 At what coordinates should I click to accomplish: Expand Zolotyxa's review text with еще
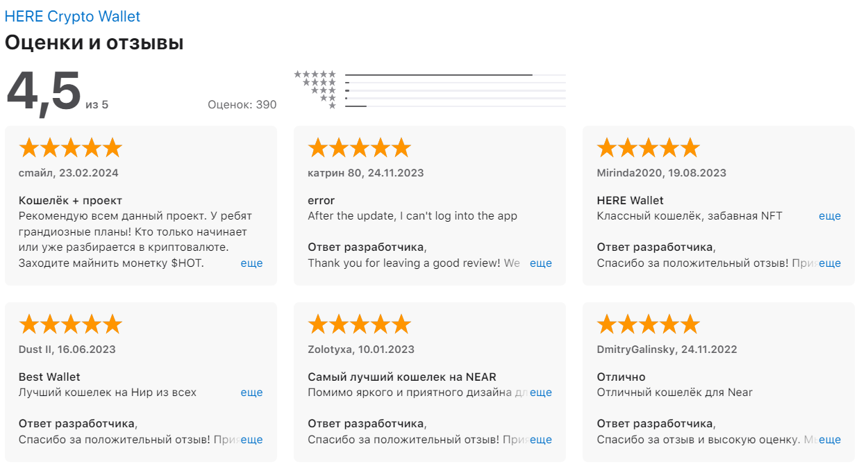[540, 393]
